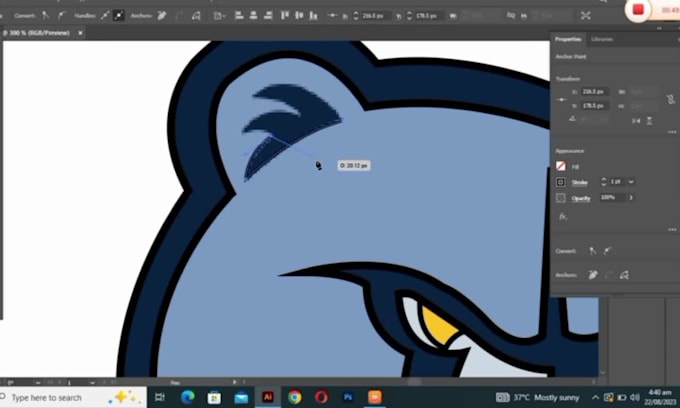
Task: Open the Opacity options link
Action: pyautogui.click(x=581, y=198)
